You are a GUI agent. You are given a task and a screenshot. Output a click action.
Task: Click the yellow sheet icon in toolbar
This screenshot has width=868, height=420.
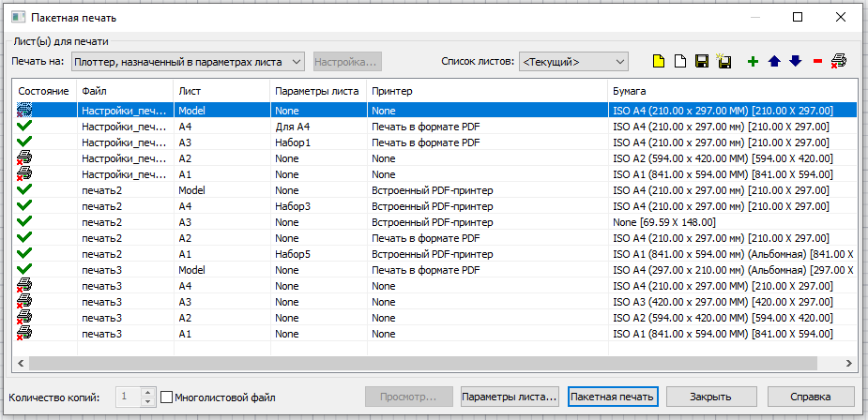point(659,62)
